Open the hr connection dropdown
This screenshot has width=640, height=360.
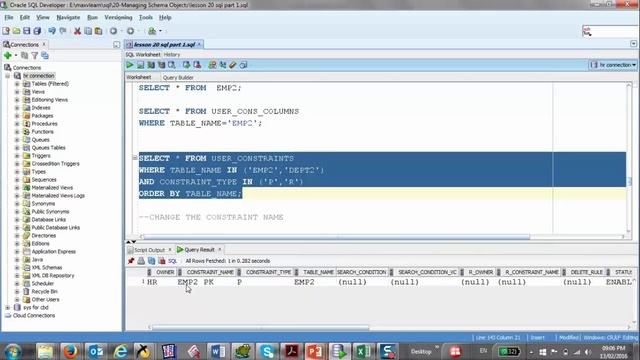(613, 65)
